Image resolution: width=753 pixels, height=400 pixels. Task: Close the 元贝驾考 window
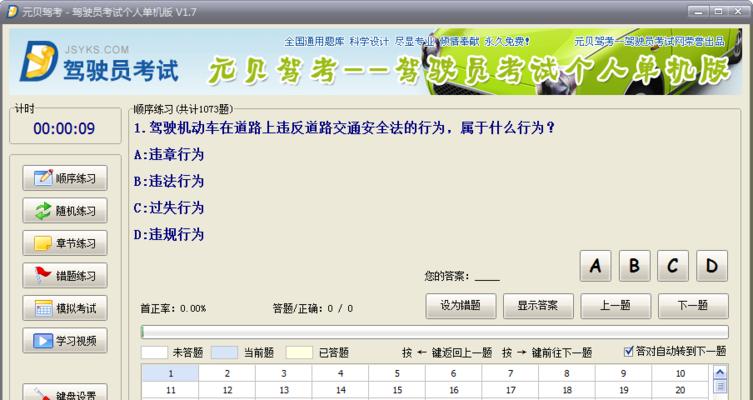pyautogui.click(x=738, y=11)
